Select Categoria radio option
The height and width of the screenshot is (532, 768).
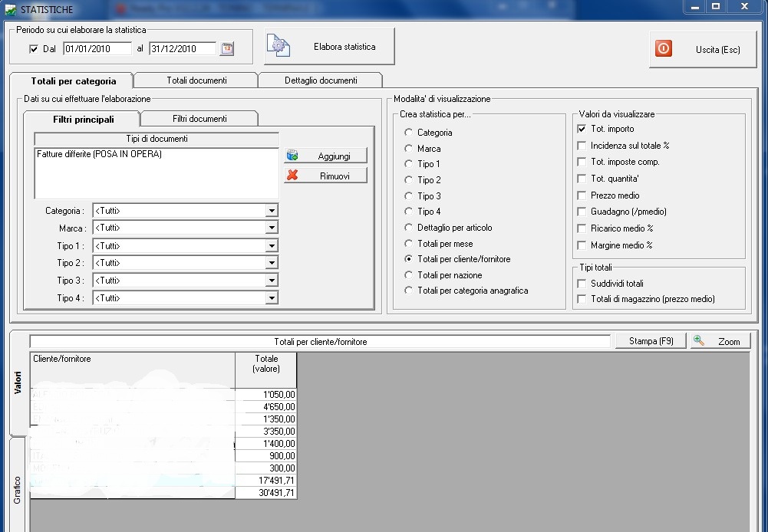(408, 133)
